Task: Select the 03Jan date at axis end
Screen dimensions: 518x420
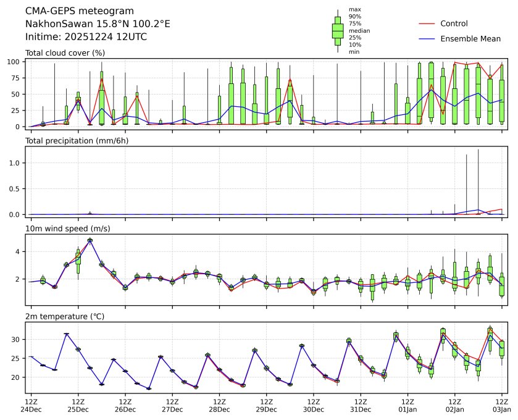Action: [x=501, y=409]
